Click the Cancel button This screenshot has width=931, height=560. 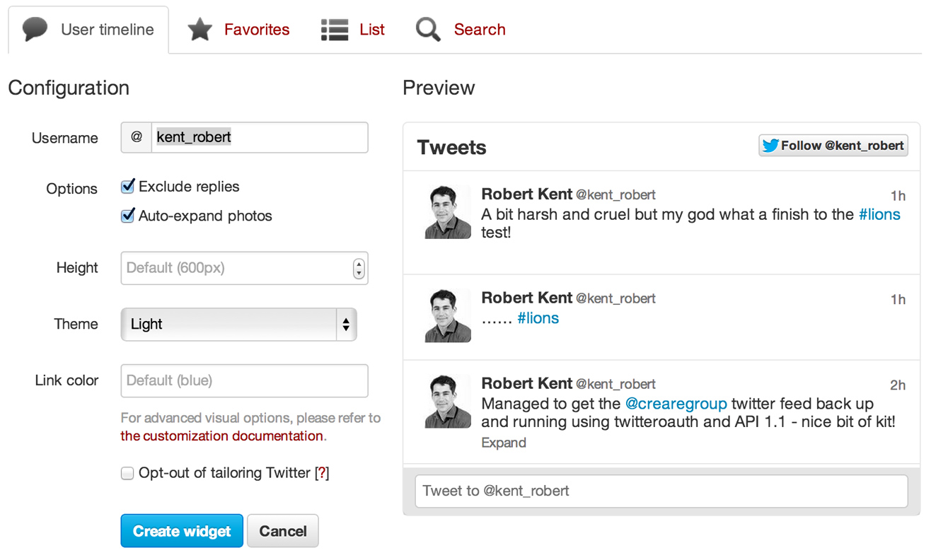(x=283, y=531)
